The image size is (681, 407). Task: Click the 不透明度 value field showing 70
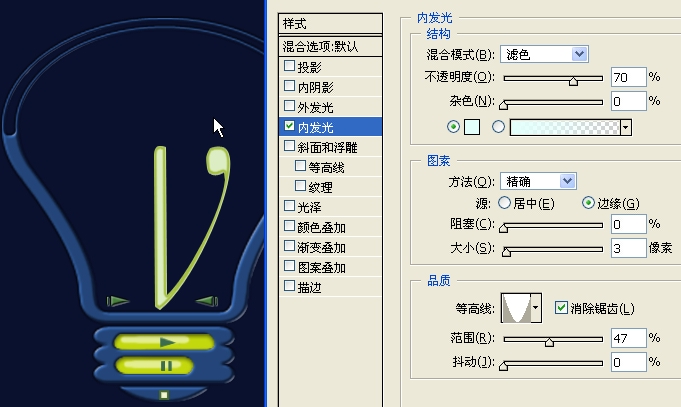628,77
